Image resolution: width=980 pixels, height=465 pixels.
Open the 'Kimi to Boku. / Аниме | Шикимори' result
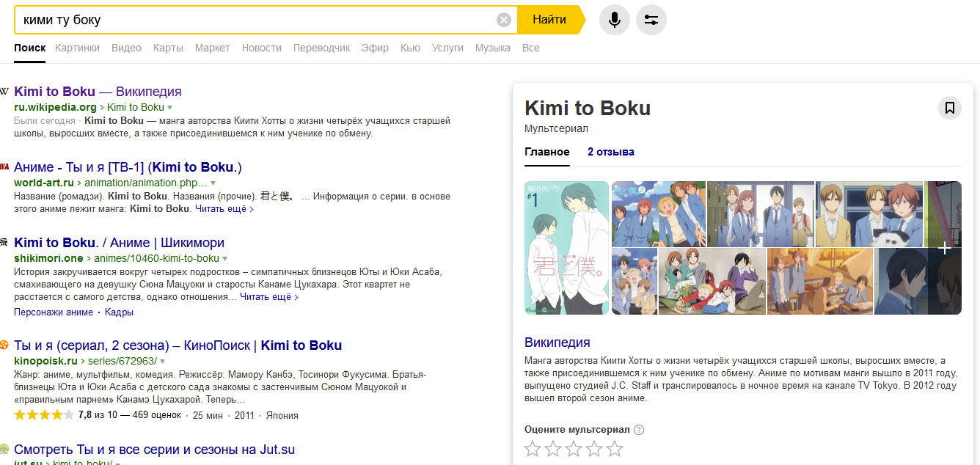[x=119, y=243]
